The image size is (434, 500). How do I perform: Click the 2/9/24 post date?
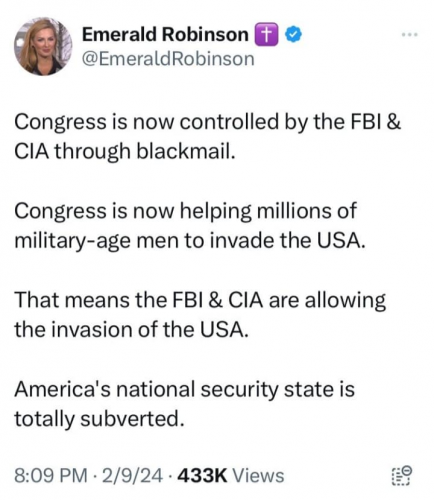132,475
